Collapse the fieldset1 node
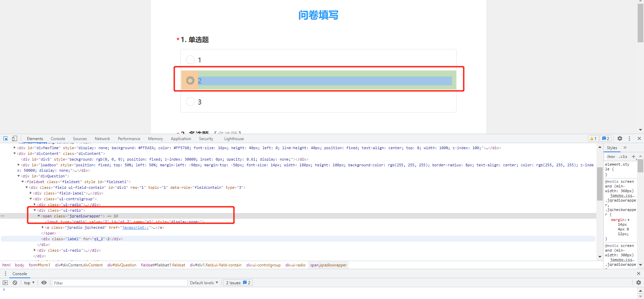 click(x=22, y=181)
